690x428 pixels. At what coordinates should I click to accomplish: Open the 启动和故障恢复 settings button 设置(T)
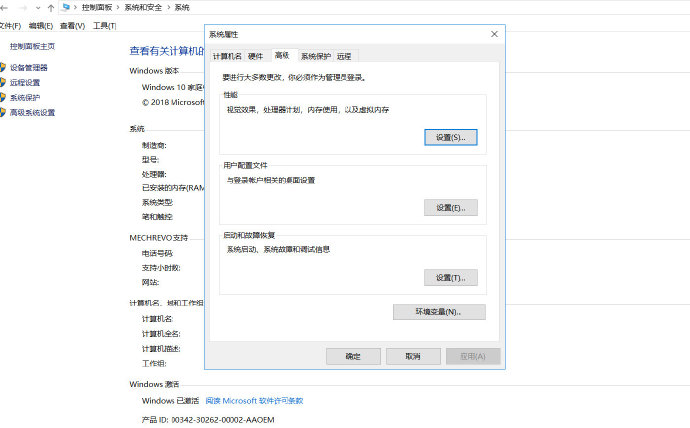450,278
